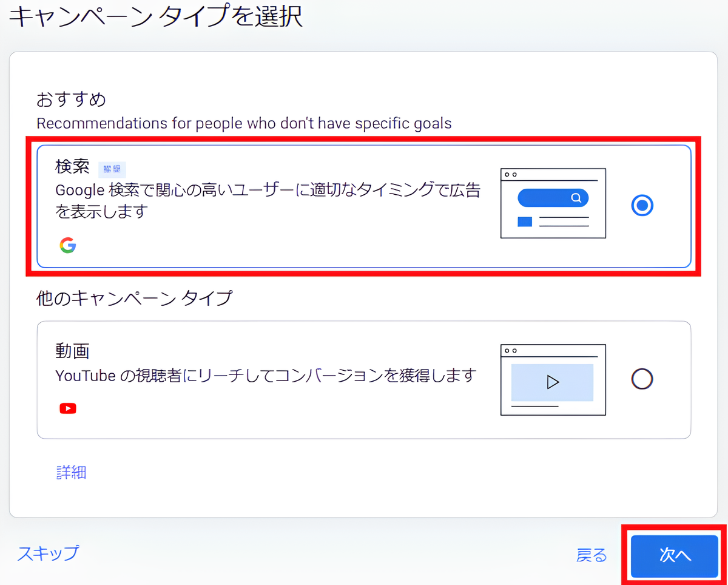The height and width of the screenshot is (585, 728).
Task: Select the 検索 campaign radio button
Action: click(x=642, y=206)
